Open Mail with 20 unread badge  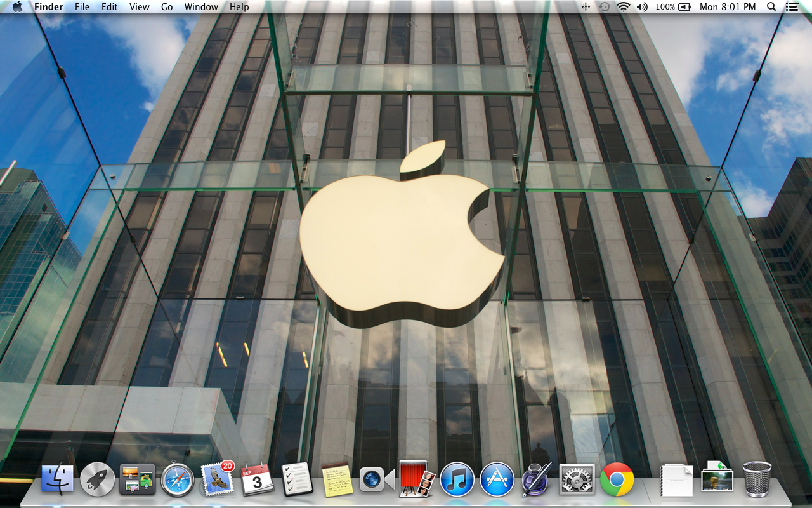tap(218, 478)
